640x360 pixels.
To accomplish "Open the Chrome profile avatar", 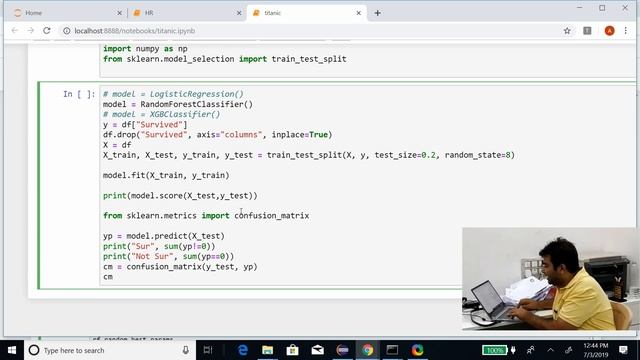I will 609,31.
